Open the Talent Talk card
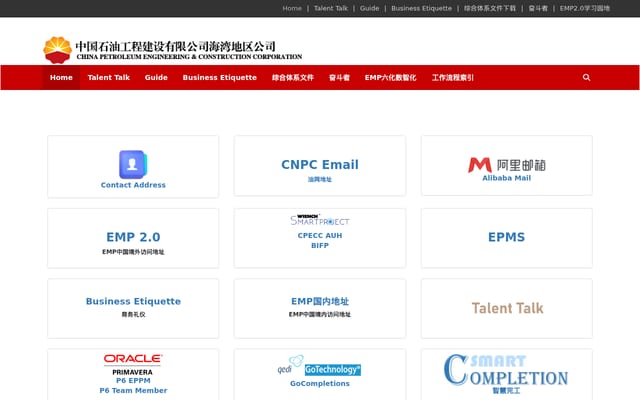 (507, 308)
